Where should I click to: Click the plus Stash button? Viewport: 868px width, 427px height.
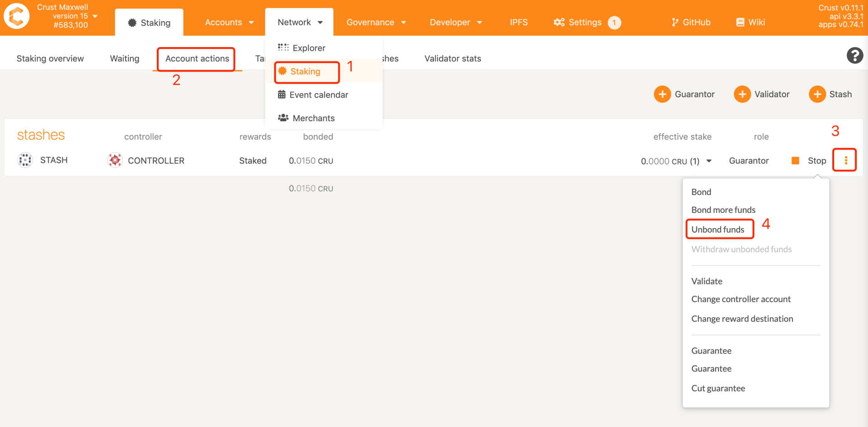[x=830, y=94]
